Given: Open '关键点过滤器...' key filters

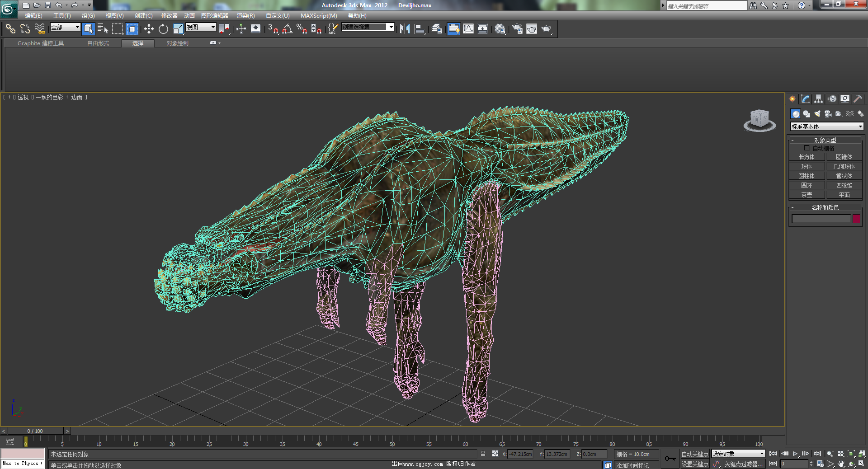Looking at the screenshot, I should point(743,464).
